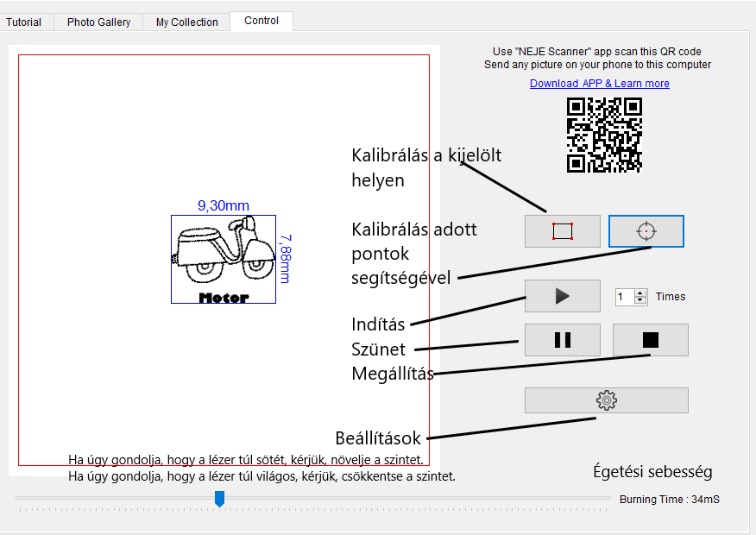
Task: Click the crosshair point calibration button
Action: click(646, 231)
